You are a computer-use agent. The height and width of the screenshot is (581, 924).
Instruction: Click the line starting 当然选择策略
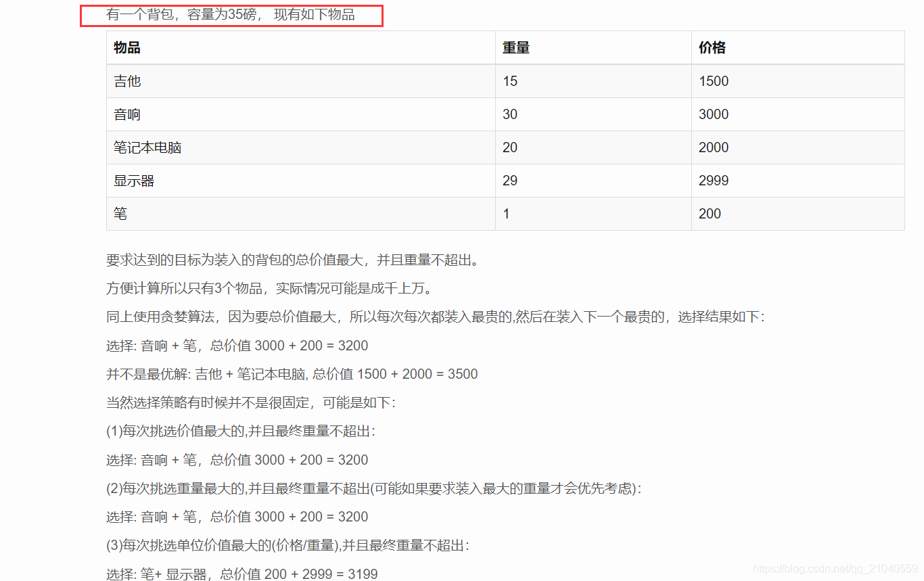point(251,402)
